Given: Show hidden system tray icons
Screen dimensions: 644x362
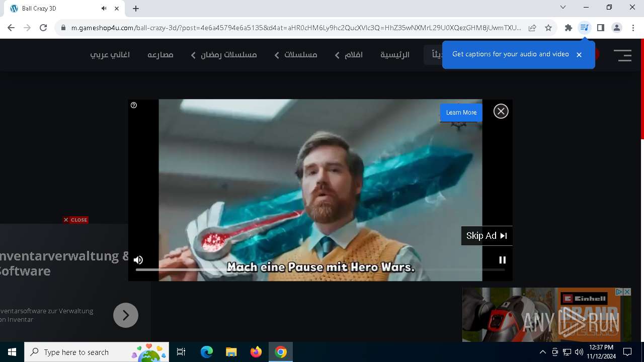Looking at the screenshot, I should click(542, 352).
